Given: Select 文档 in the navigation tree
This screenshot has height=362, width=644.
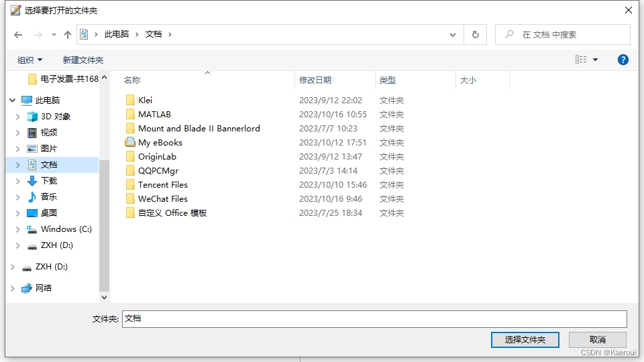Looking at the screenshot, I should coord(42,165).
